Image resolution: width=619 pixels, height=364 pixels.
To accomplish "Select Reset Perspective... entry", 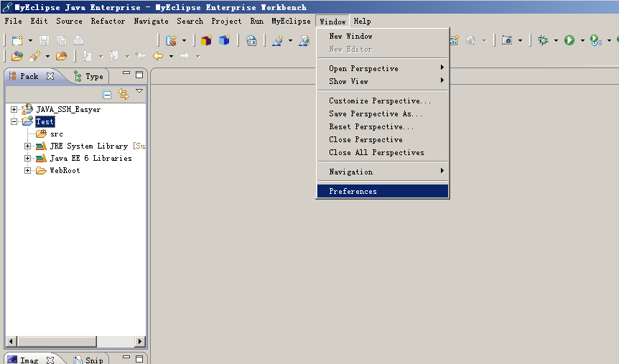I will pyautogui.click(x=383, y=127).
